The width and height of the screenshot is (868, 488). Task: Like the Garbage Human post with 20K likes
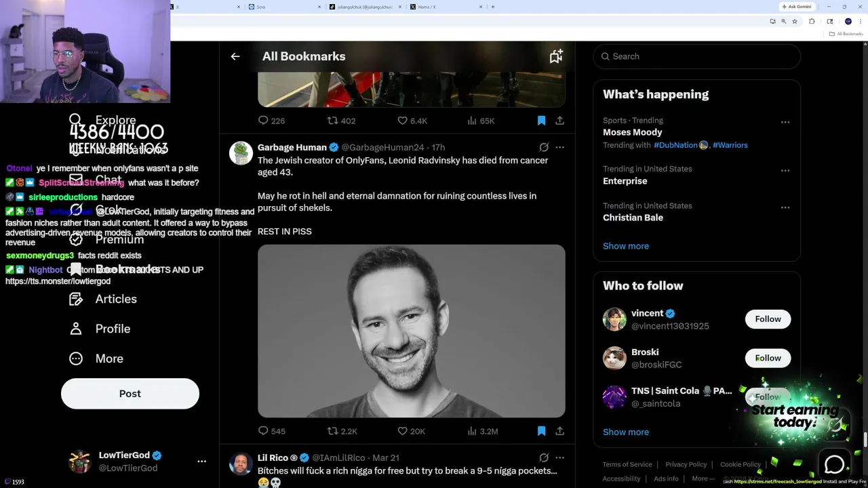[x=411, y=431]
